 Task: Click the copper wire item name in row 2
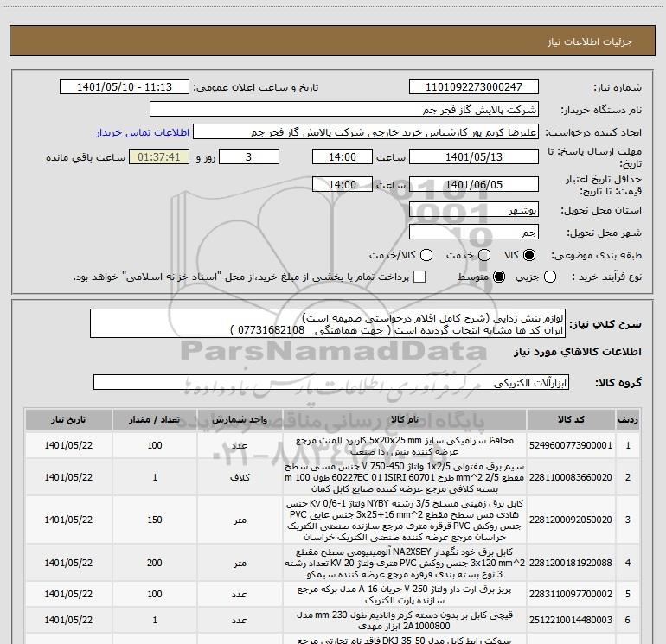(x=405, y=477)
